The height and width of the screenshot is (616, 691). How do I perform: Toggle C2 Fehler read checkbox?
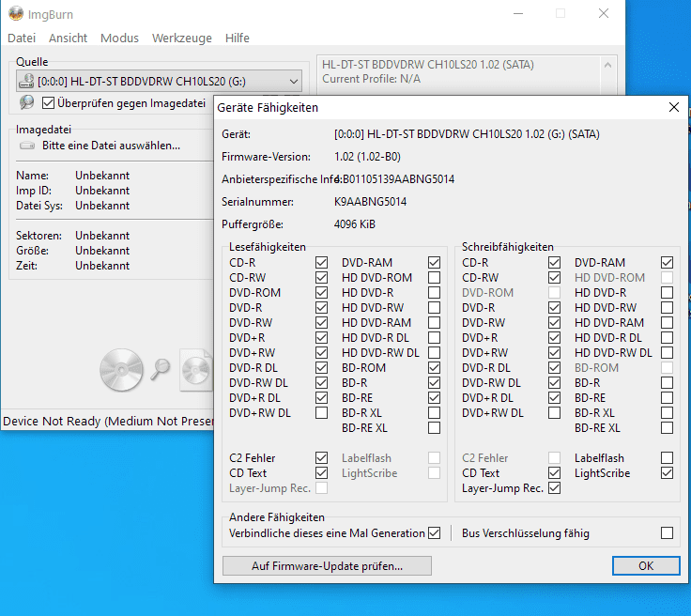click(321, 458)
